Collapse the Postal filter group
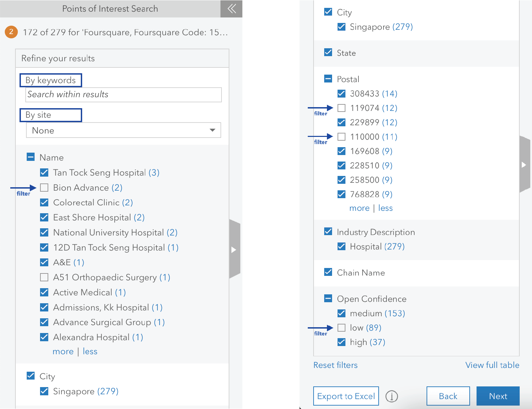 (x=328, y=78)
